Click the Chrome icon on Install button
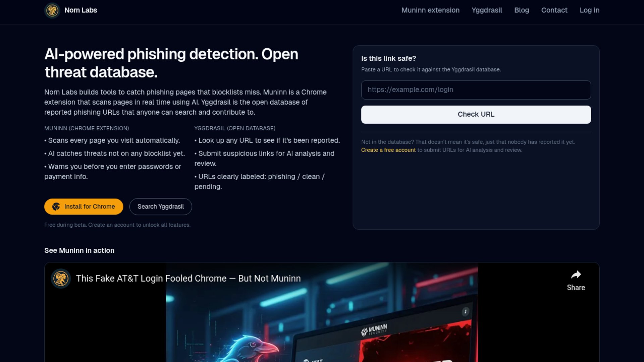Viewport: 644px width, 362px height. 56,206
